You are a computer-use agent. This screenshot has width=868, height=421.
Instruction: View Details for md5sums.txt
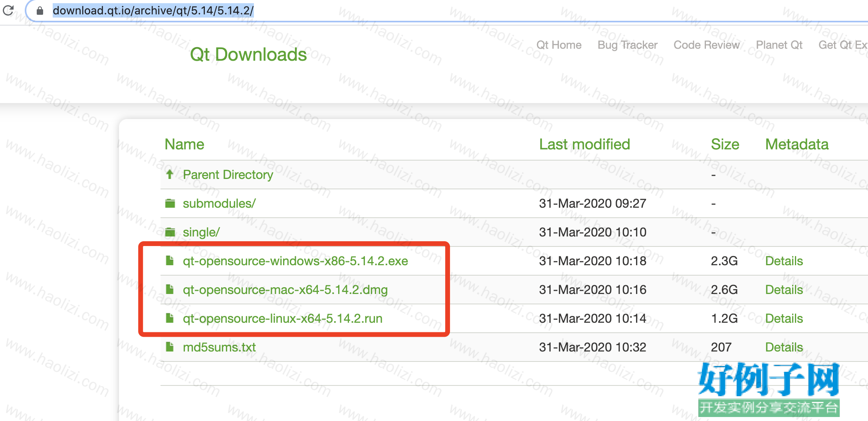[x=784, y=347]
